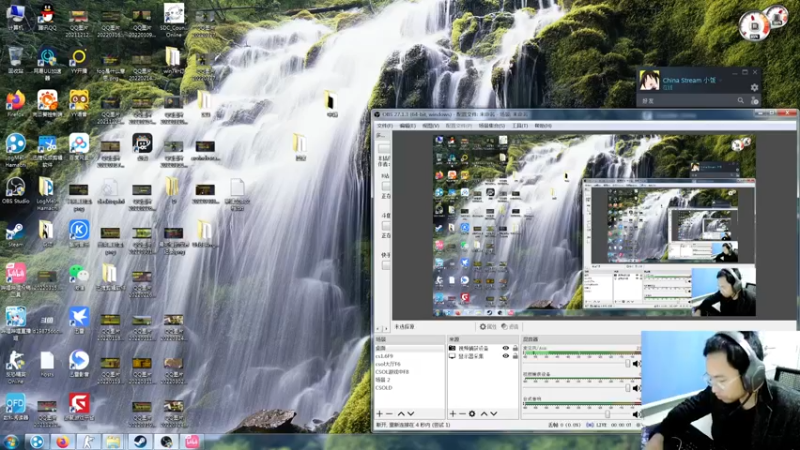Open the YY语音 raccoon desktop icon
The width and height of the screenshot is (800, 450).
[x=79, y=104]
